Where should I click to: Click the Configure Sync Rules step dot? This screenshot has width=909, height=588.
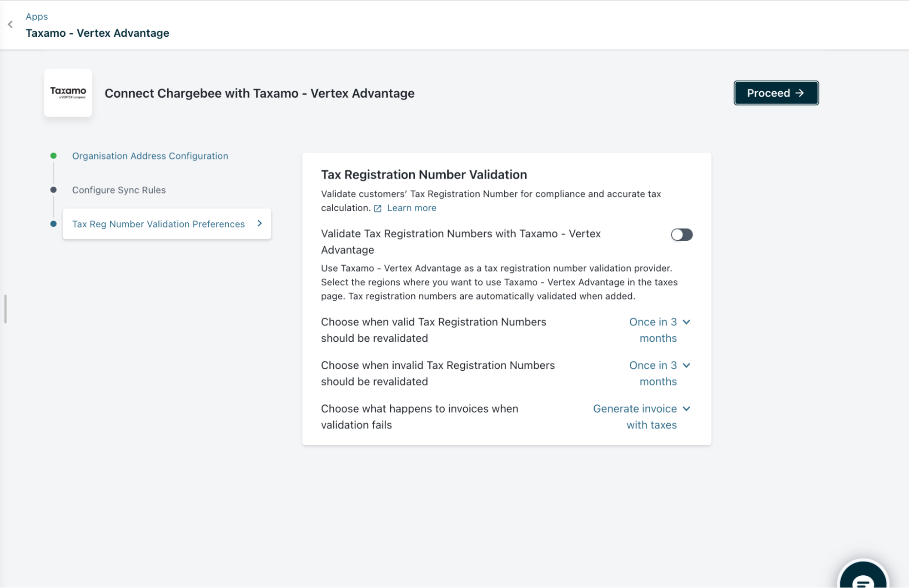coord(54,190)
